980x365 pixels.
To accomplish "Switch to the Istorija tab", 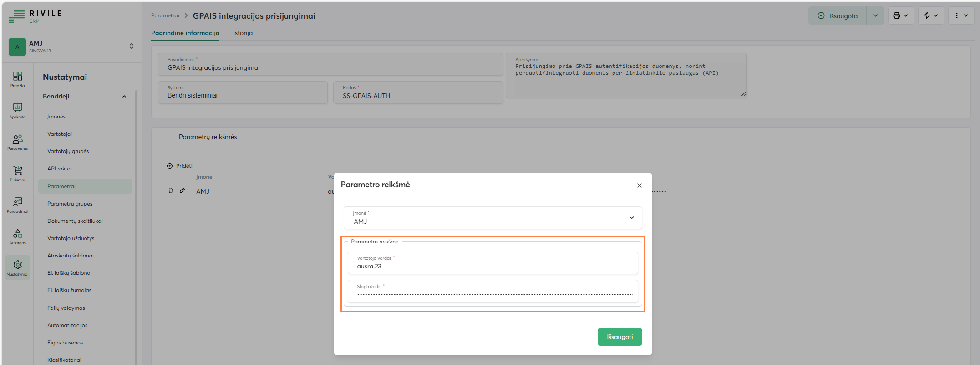I will point(243,33).
